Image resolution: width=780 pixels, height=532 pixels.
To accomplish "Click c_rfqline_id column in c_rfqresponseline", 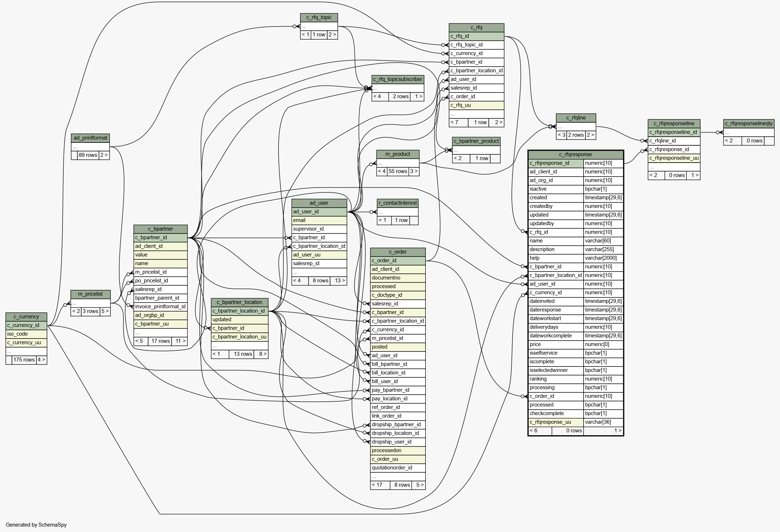I will click(674, 141).
